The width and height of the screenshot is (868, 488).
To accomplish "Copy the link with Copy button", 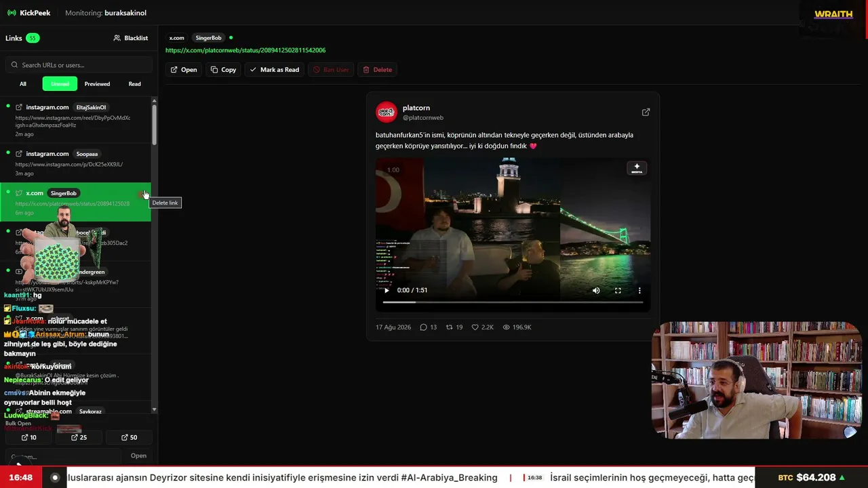I will (x=223, y=70).
